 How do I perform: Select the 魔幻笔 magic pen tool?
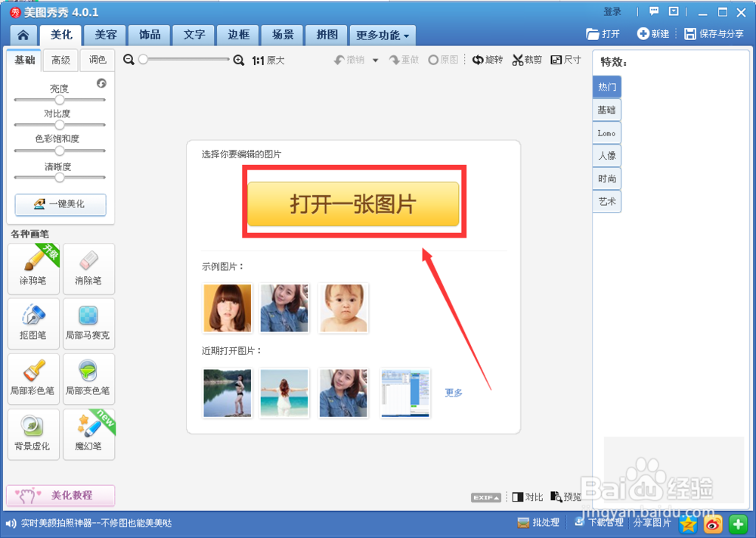[88, 434]
